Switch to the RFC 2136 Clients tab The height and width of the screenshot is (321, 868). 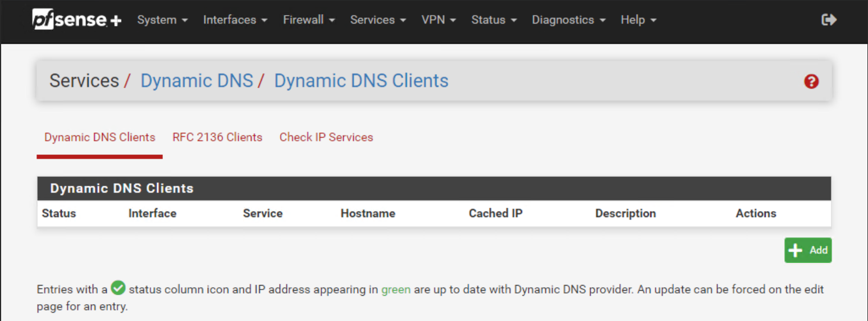217,137
